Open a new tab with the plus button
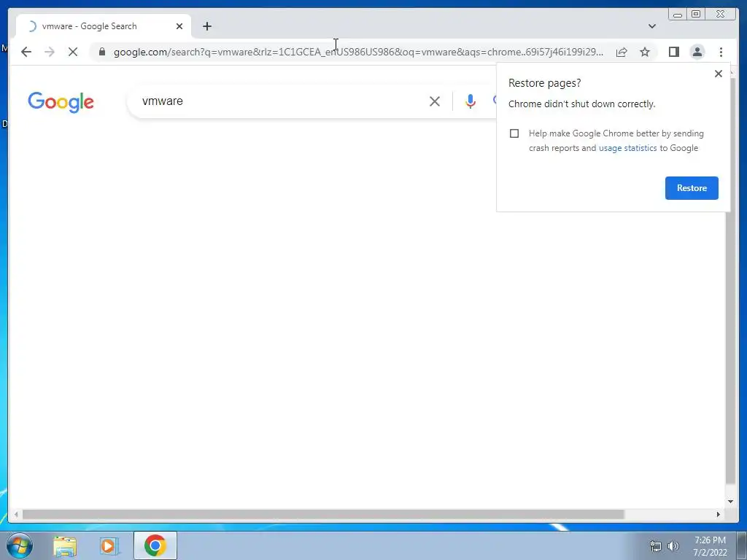Screen dimensions: 747x560 coord(206,26)
